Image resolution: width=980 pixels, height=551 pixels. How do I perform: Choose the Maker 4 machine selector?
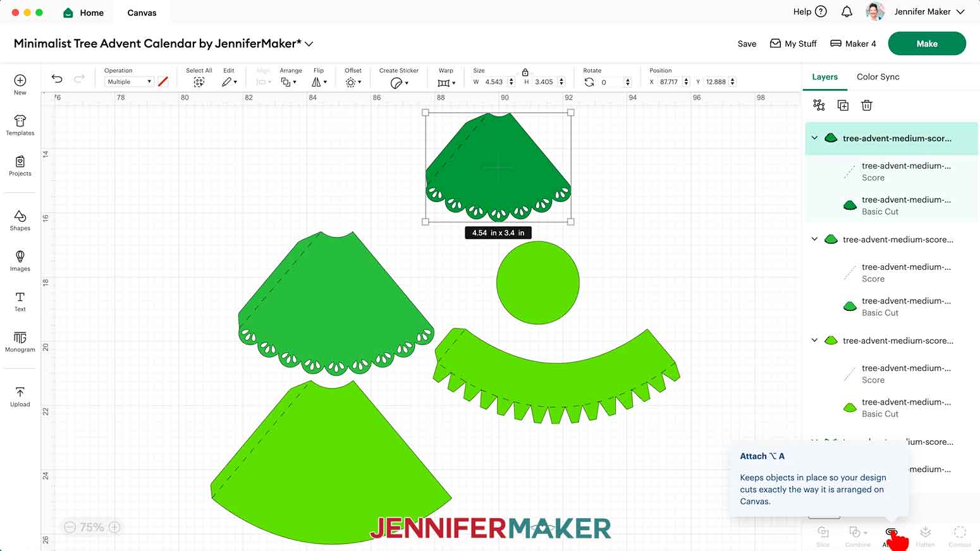point(853,44)
